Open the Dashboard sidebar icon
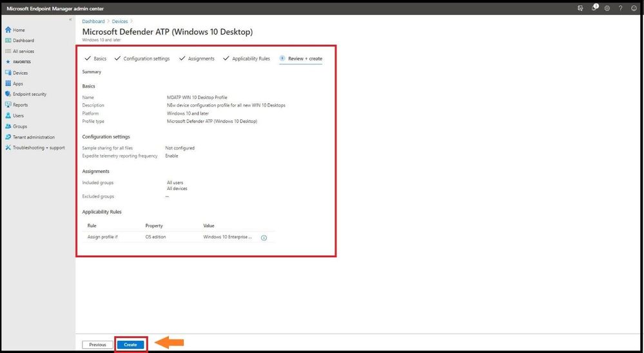The width and height of the screenshot is (644, 353). click(8, 41)
